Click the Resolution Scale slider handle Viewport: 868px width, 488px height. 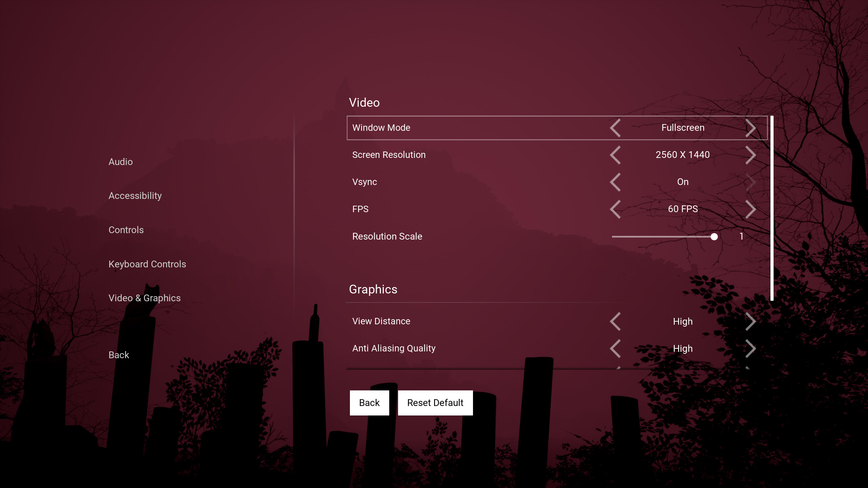pos(714,237)
